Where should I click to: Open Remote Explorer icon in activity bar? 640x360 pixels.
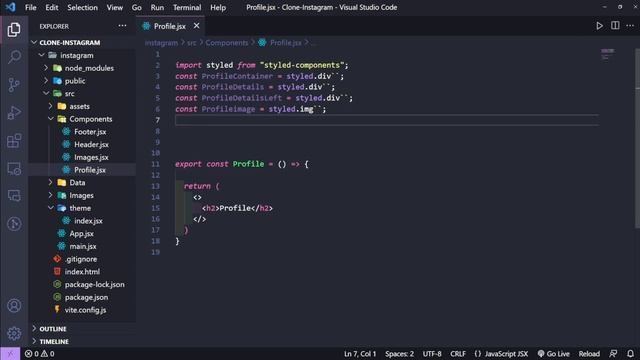[14, 169]
